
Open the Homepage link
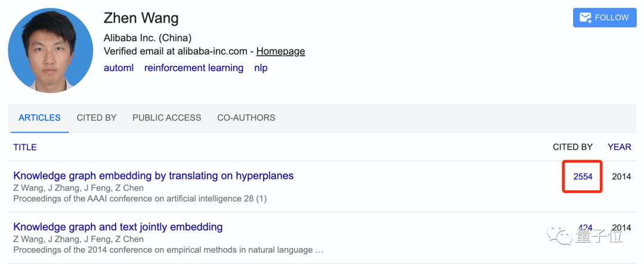coord(280,51)
